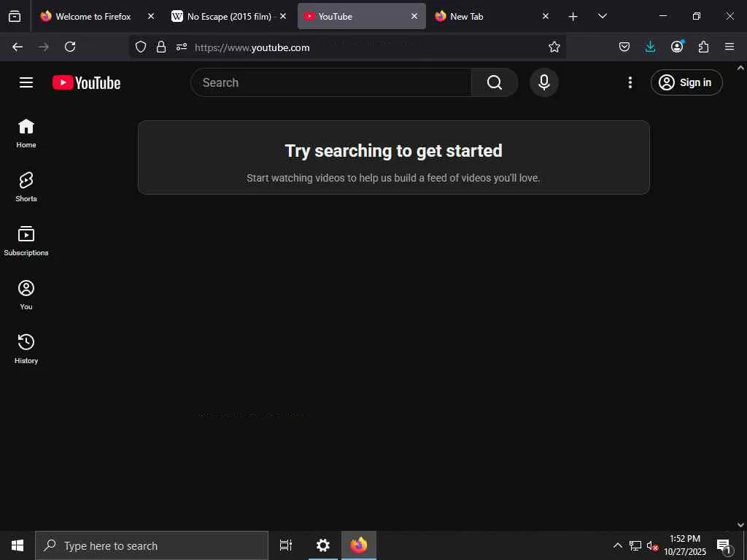Click the Try searching to get started heading
747x560 pixels.
(x=393, y=151)
